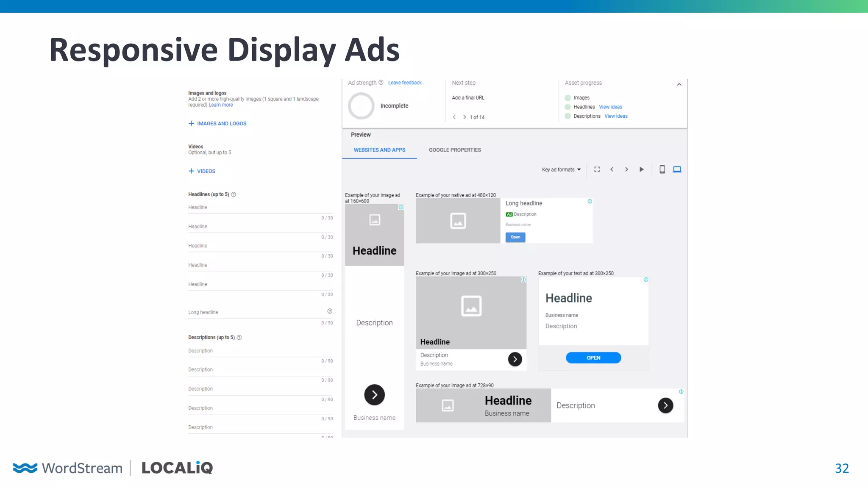Click arrow button in the 300×250 image ad
This screenshot has height=488, width=868.
515,359
